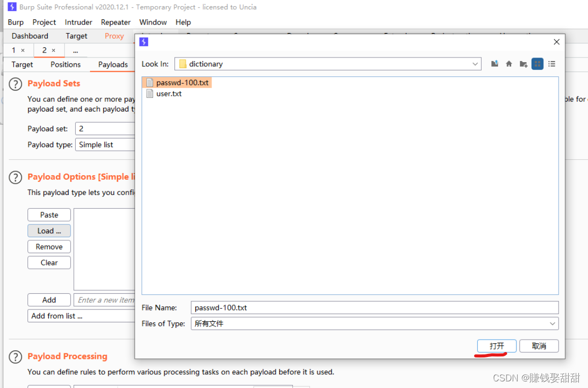The height and width of the screenshot is (388, 588).
Task: Click the dictionary folder icon in Look In
Action: pos(183,64)
